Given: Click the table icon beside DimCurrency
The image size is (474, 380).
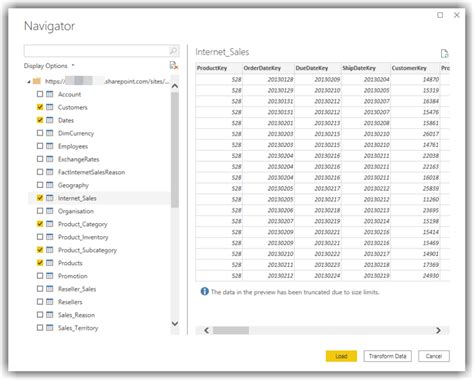Looking at the screenshot, I should [50, 133].
